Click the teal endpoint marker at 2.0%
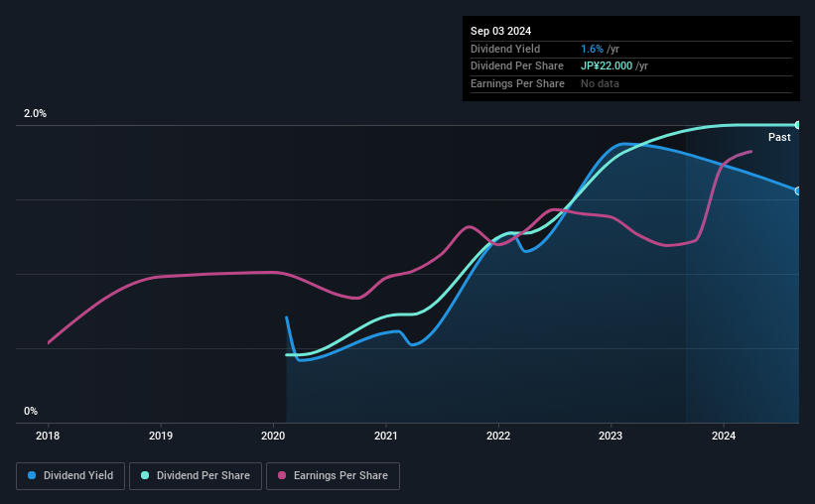This screenshot has width=815, height=504. (x=798, y=125)
